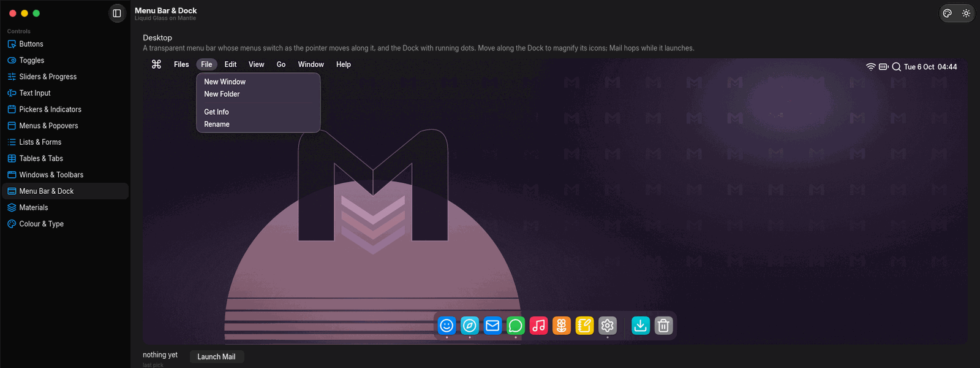Viewport: 980px width, 368px height.
Task: Open the green Messages bubble in the Dock
Action: click(x=516, y=326)
